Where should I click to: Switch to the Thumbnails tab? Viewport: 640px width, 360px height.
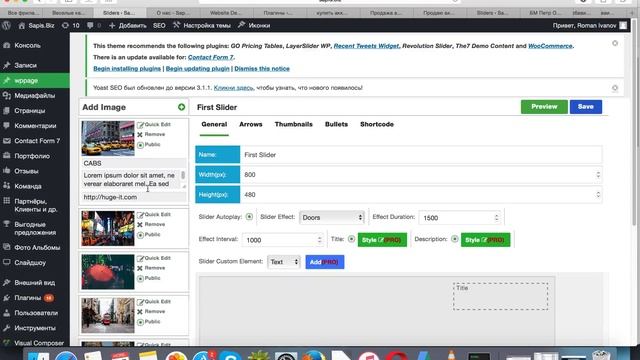(x=293, y=124)
